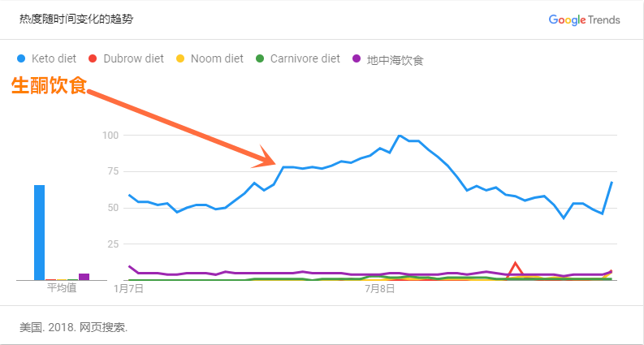Select the Dubrow diet legend label
This screenshot has height=345, width=644.
point(132,58)
